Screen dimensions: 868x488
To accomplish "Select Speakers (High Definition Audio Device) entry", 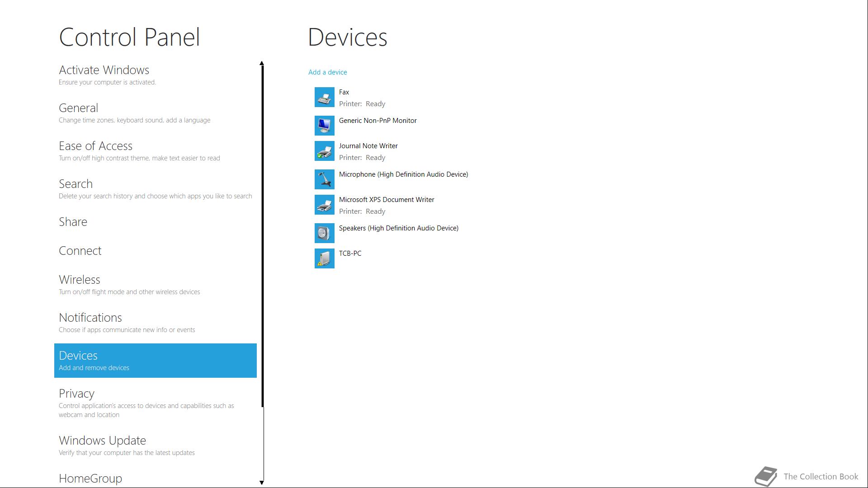I will pos(399,228).
